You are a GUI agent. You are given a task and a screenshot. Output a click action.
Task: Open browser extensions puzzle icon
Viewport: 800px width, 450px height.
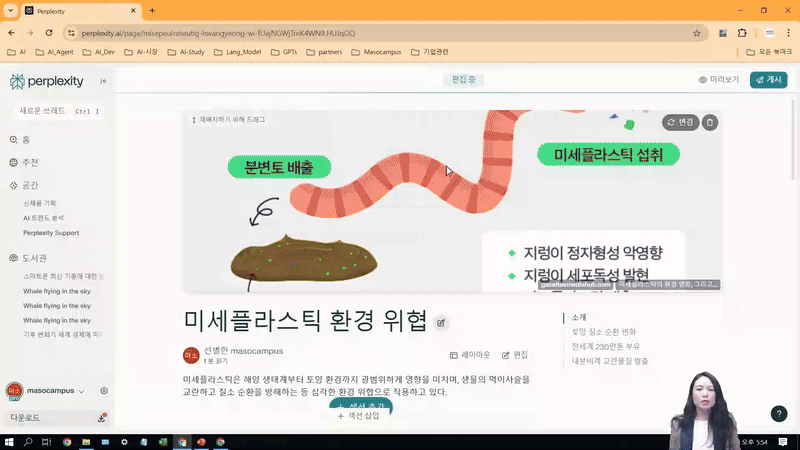742,32
